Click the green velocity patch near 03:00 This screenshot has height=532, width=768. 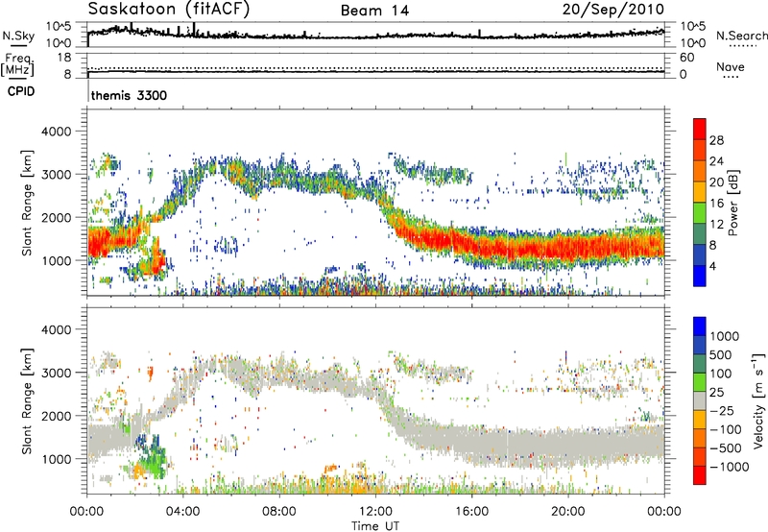click(x=153, y=458)
